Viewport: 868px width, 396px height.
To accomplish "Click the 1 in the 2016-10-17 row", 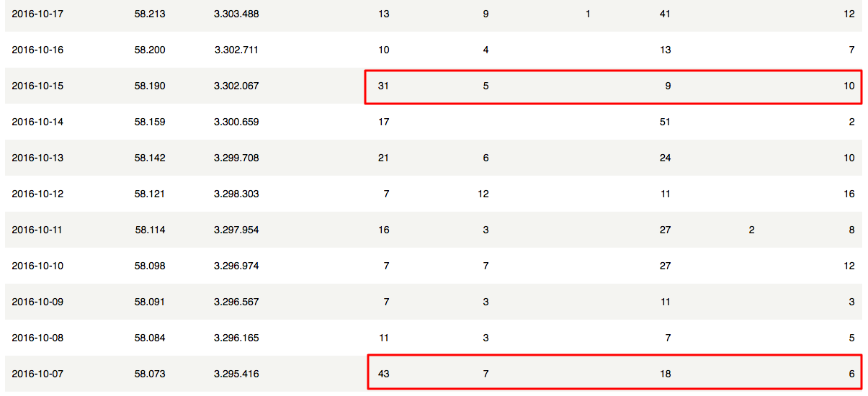I will (x=588, y=14).
